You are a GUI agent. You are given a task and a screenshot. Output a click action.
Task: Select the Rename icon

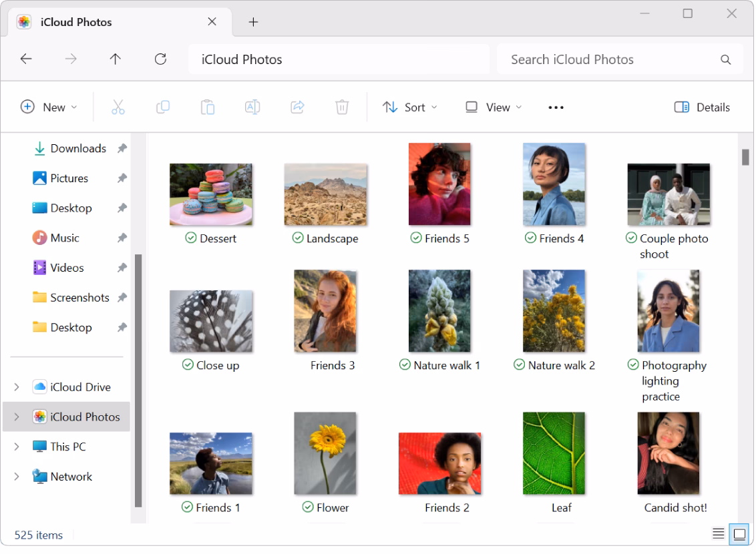[x=252, y=107]
